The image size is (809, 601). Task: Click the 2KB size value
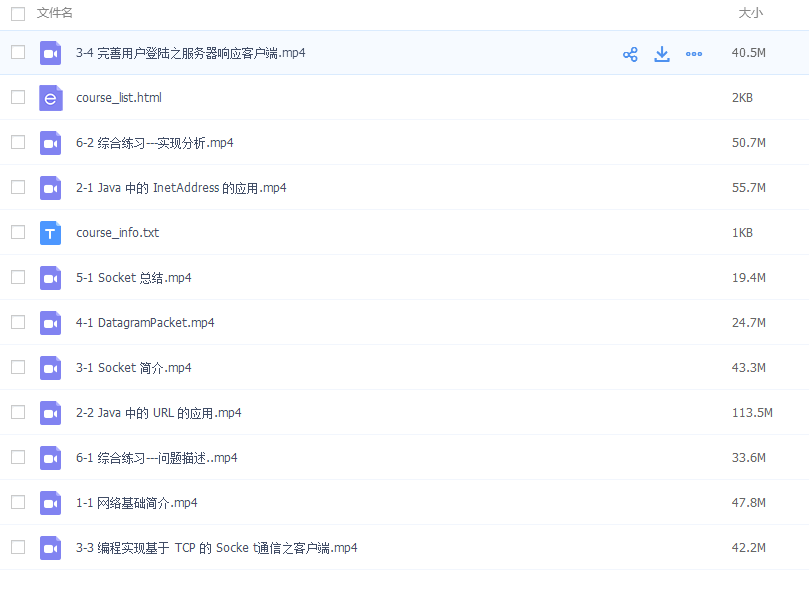[742, 98]
